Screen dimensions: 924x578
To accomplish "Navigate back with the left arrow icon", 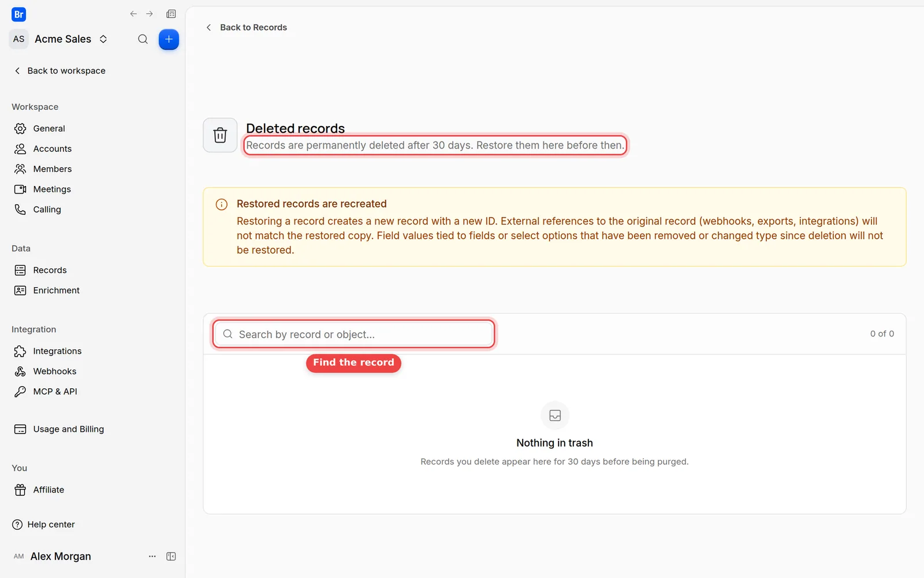I will pos(133,14).
